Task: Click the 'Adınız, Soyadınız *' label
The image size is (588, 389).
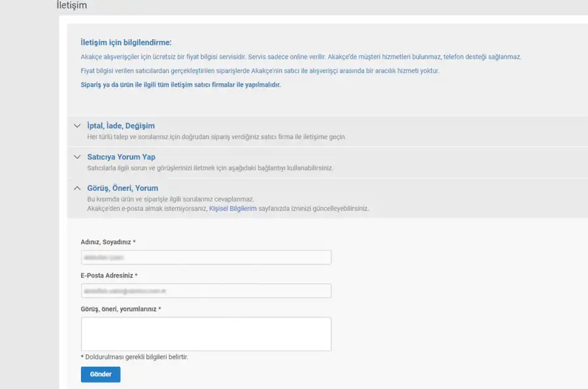Action: click(108, 242)
